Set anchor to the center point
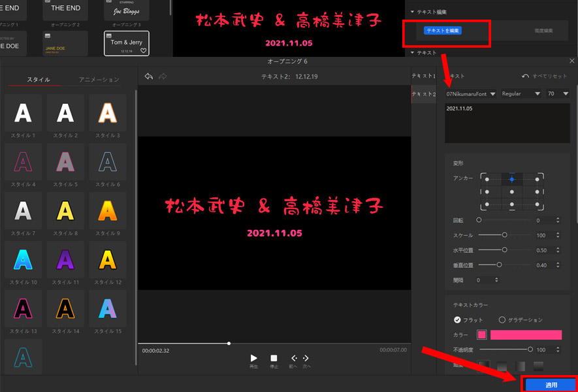 point(512,191)
